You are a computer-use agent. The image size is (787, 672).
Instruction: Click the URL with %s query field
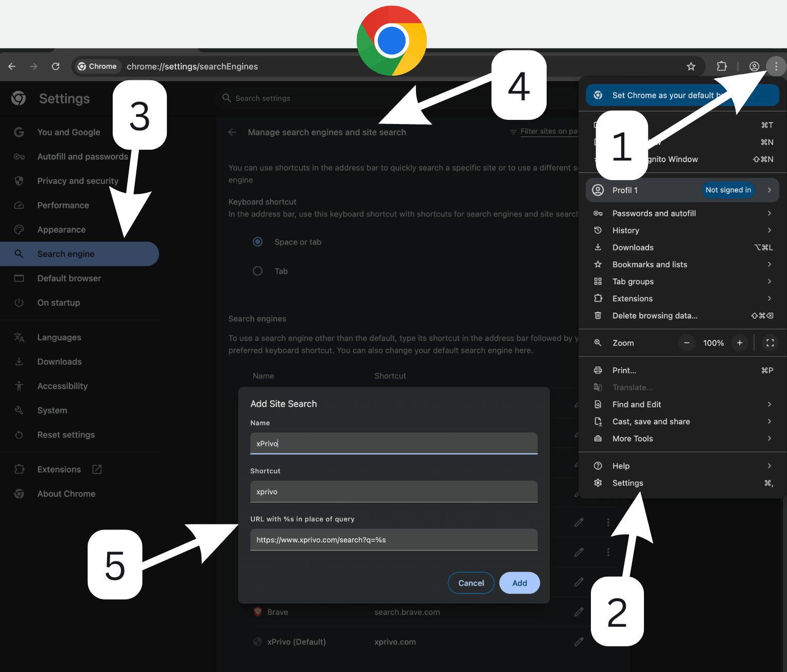394,540
